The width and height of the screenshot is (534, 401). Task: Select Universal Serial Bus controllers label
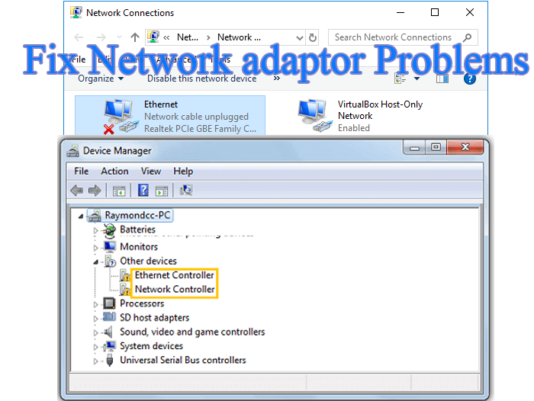pyautogui.click(x=183, y=360)
